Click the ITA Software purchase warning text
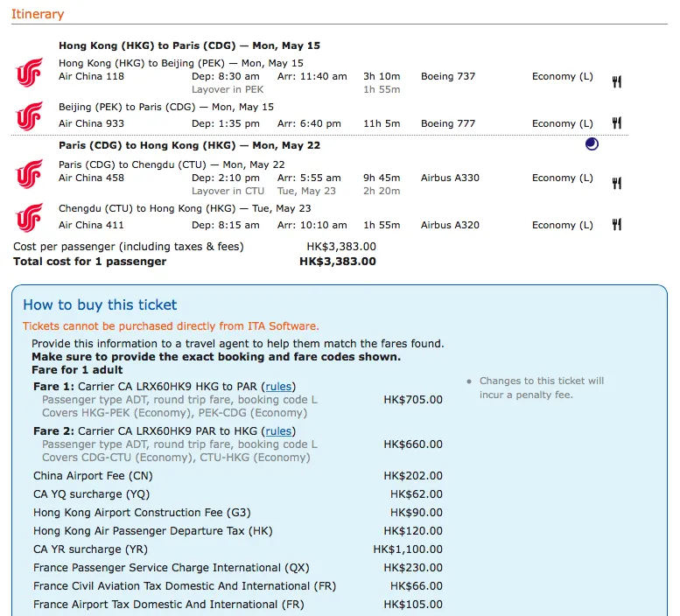 tap(171, 326)
